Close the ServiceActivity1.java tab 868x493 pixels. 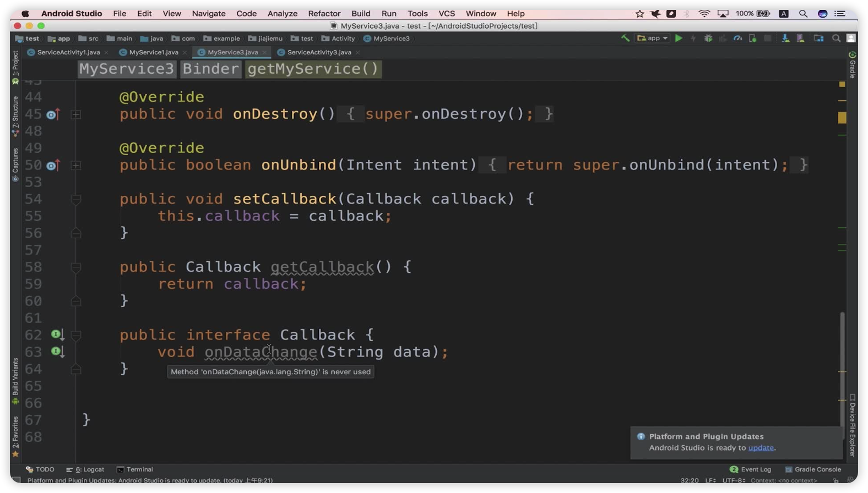pyautogui.click(x=106, y=52)
